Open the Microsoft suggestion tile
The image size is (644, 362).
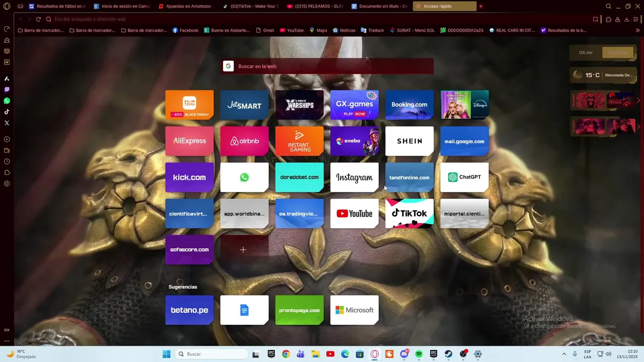click(354, 310)
